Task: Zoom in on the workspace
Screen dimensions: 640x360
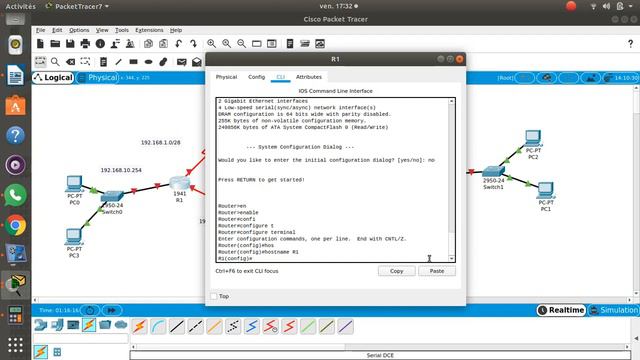Action: (211, 44)
